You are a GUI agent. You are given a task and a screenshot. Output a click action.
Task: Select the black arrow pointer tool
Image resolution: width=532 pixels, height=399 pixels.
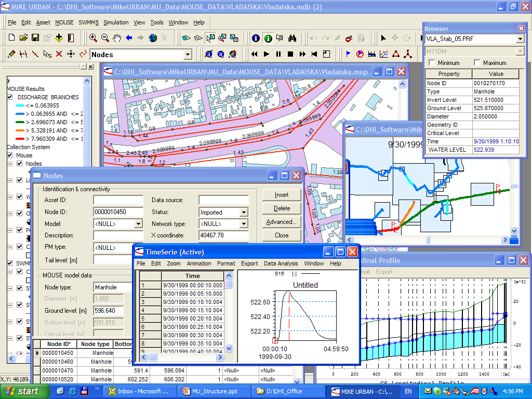[383, 38]
